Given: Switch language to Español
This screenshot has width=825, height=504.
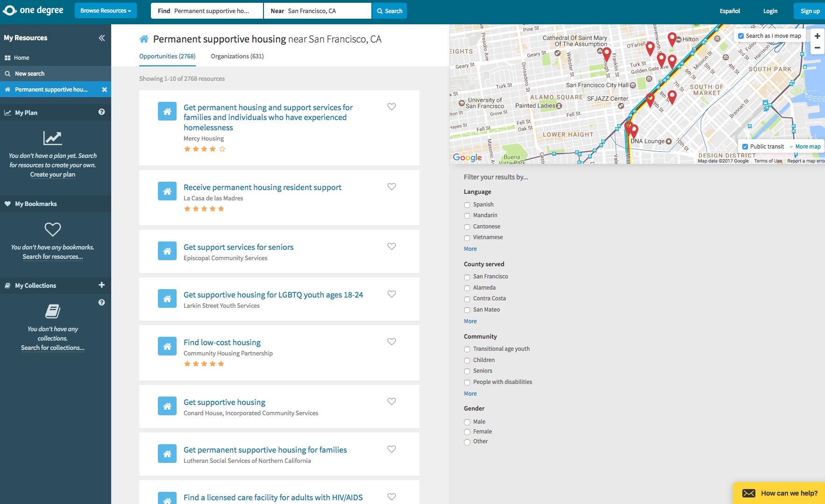Looking at the screenshot, I should (x=730, y=11).
